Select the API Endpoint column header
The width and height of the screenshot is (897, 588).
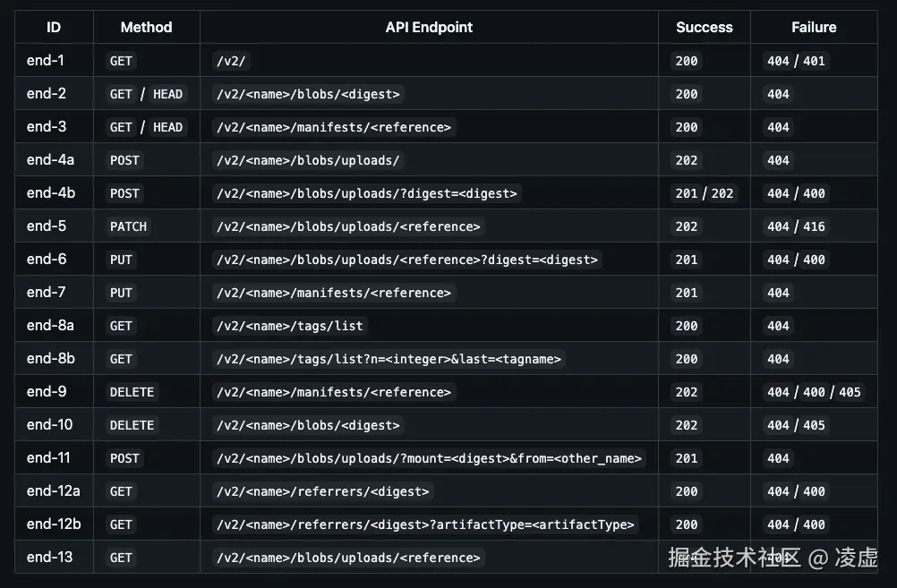[x=429, y=27]
